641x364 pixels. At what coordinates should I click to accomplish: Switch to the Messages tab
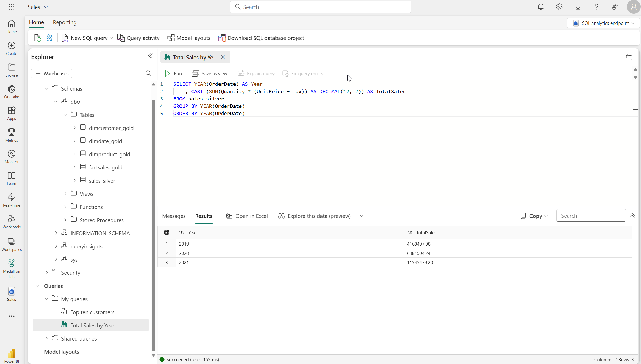coord(174,216)
